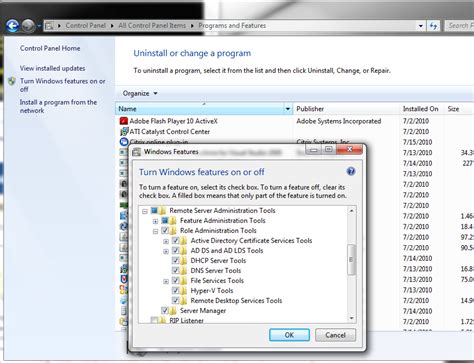Uncheck Remote Desktop Services Tools checkbox
Image resolution: width=474 pixels, height=363 pixels.
pyautogui.click(x=175, y=300)
